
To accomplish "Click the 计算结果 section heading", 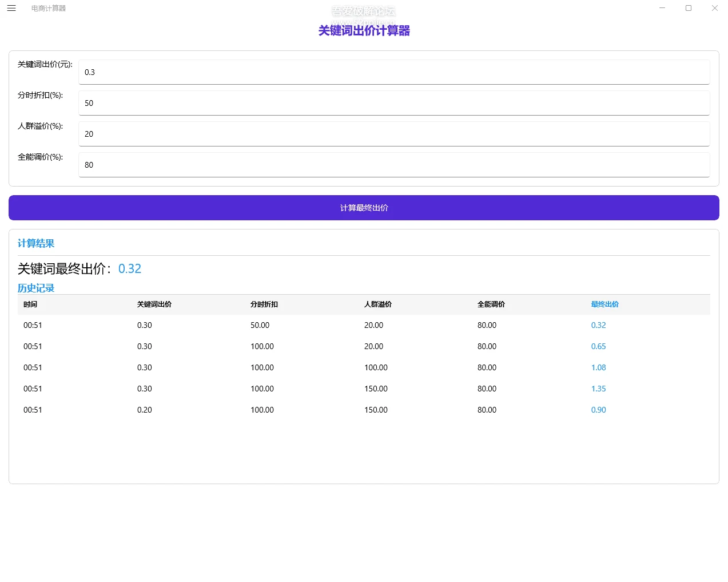I will pyautogui.click(x=35, y=243).
